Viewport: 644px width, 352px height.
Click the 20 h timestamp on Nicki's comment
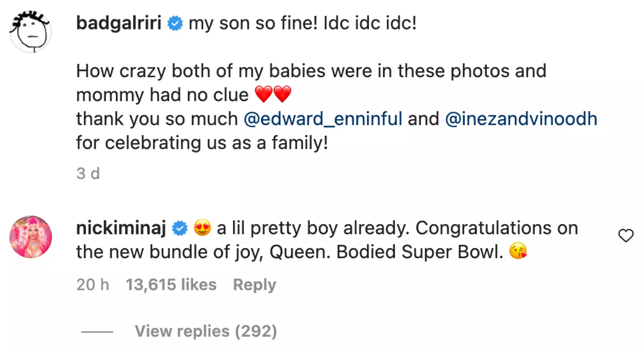(x=93, y=284)
